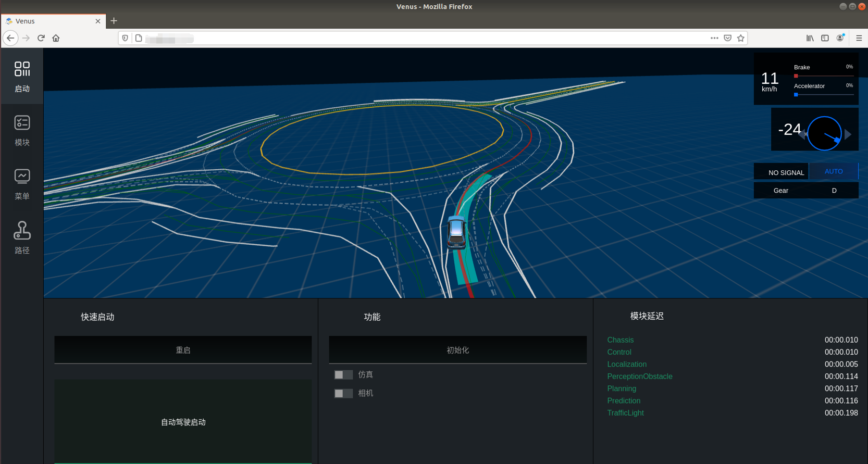
Task: Expand page actions three-dot menu
Action: [x=714, y=38]
